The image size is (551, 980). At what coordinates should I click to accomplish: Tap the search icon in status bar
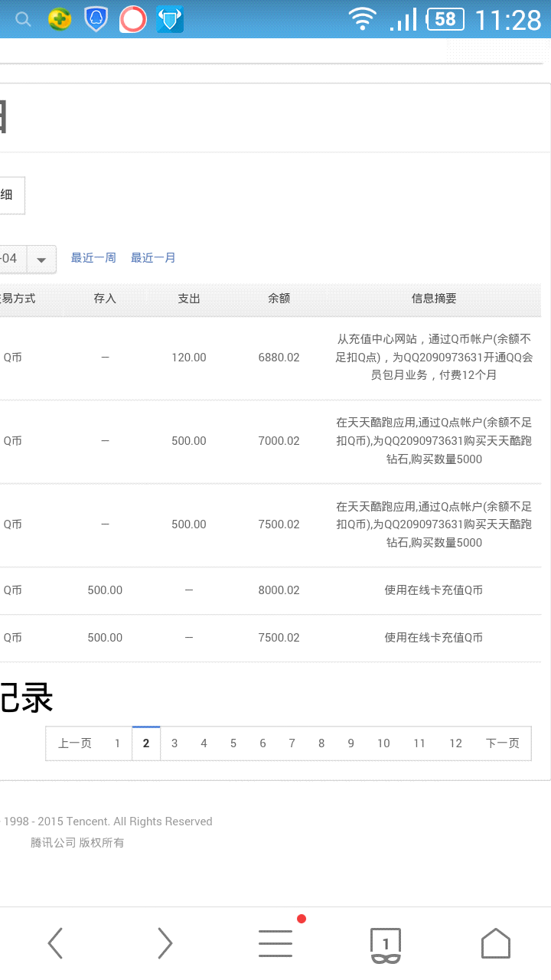tap(23, 19)
